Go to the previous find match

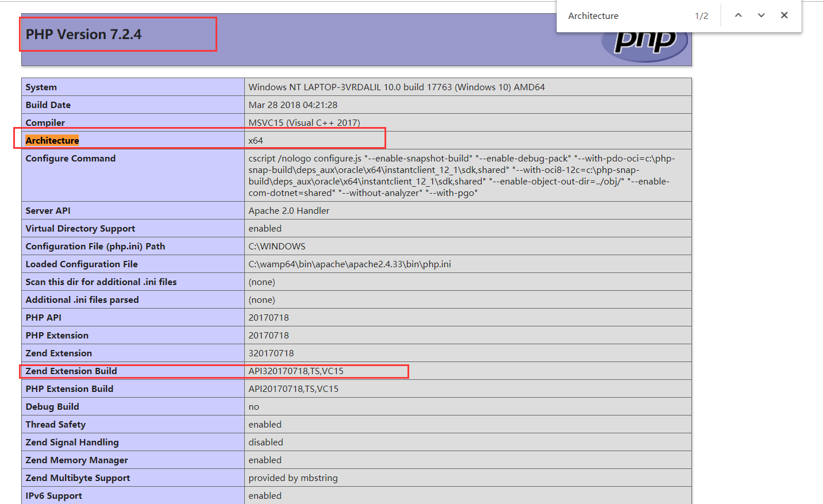[x=739, y=16]
